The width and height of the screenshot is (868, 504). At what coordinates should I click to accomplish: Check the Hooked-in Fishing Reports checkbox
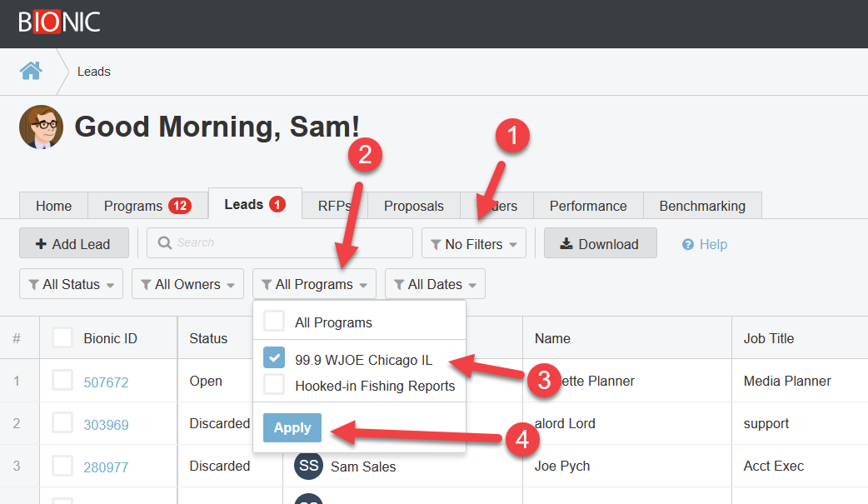click(x=274, y=385)
